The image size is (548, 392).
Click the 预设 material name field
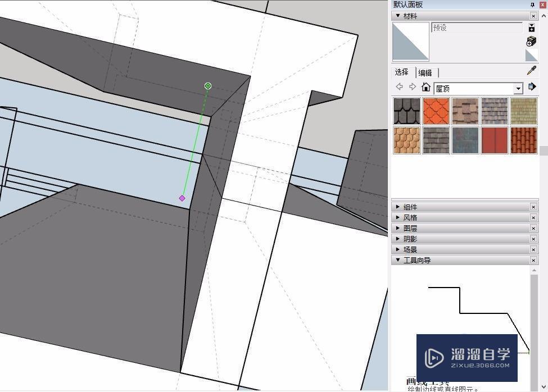(x=477, y=28)
